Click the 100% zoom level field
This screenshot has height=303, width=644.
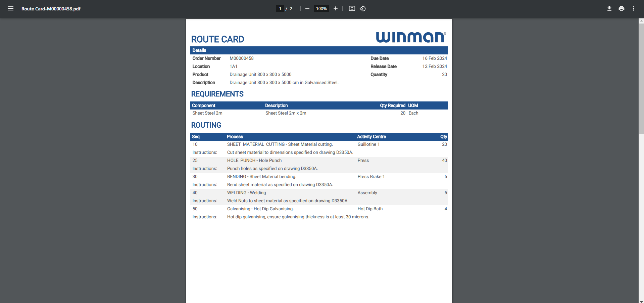(321, 8)
